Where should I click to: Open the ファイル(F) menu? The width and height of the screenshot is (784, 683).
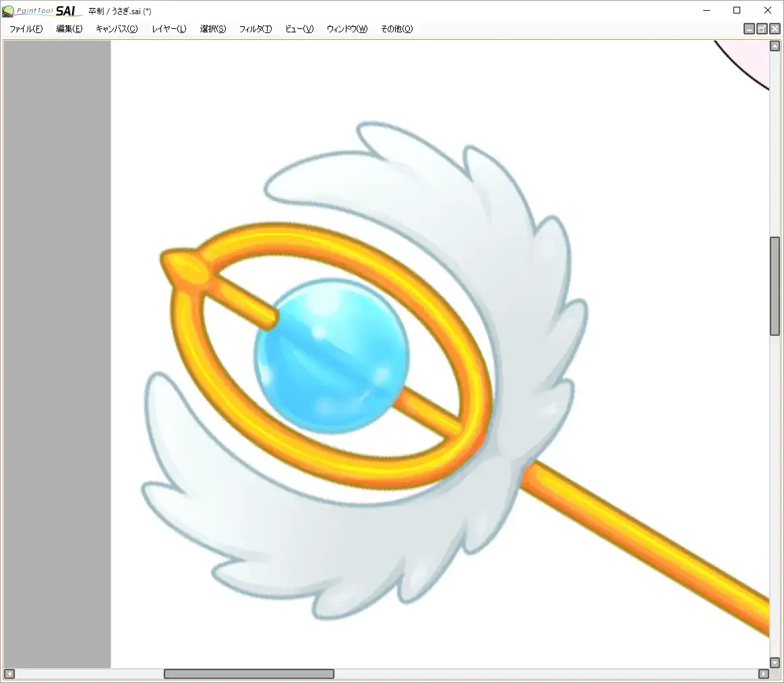click(x=26, y=29)
